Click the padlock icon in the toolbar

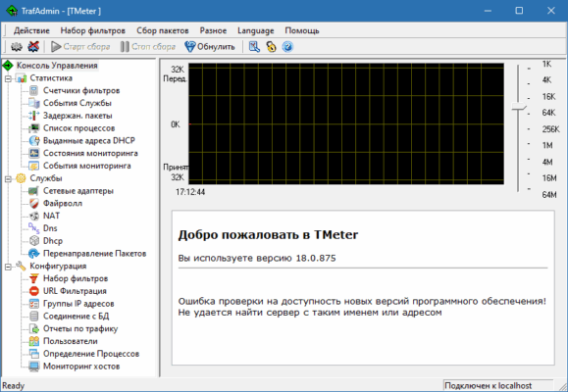pyautogui.click(x=271, y=47)
